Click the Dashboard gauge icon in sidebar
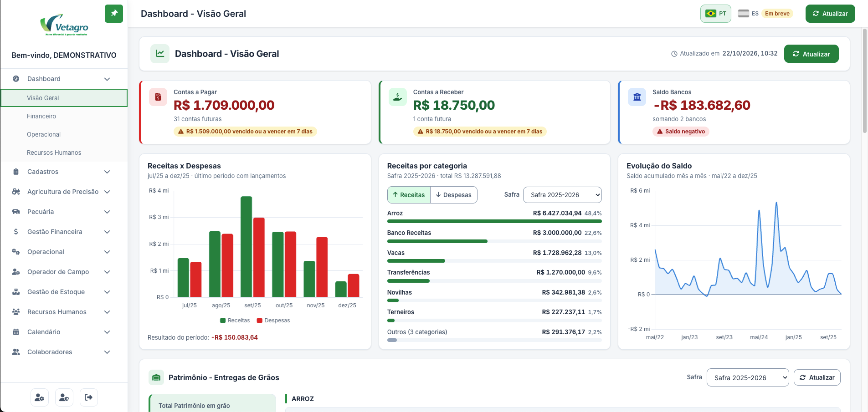 pos(16,79)
